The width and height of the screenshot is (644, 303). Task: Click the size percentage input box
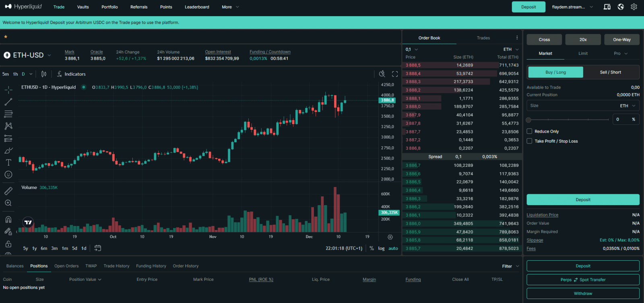coord(626,119)
